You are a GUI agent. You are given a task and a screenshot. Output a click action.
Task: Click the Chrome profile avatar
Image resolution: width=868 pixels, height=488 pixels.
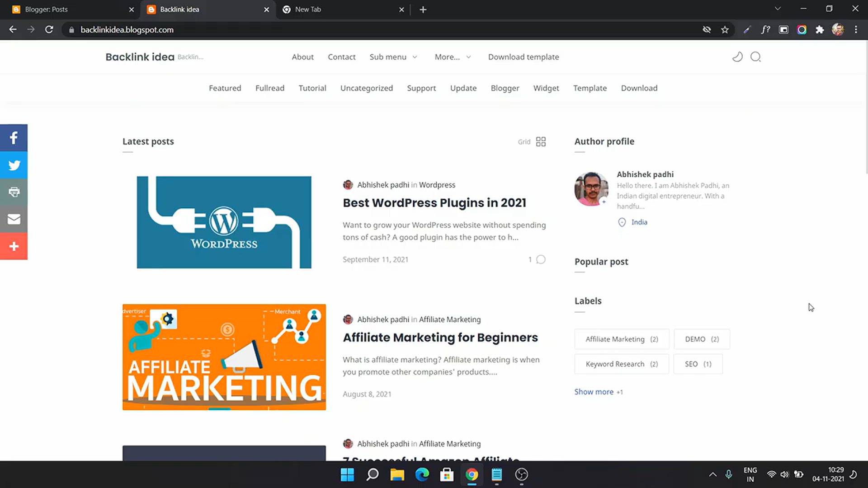[x=838, y=30]
